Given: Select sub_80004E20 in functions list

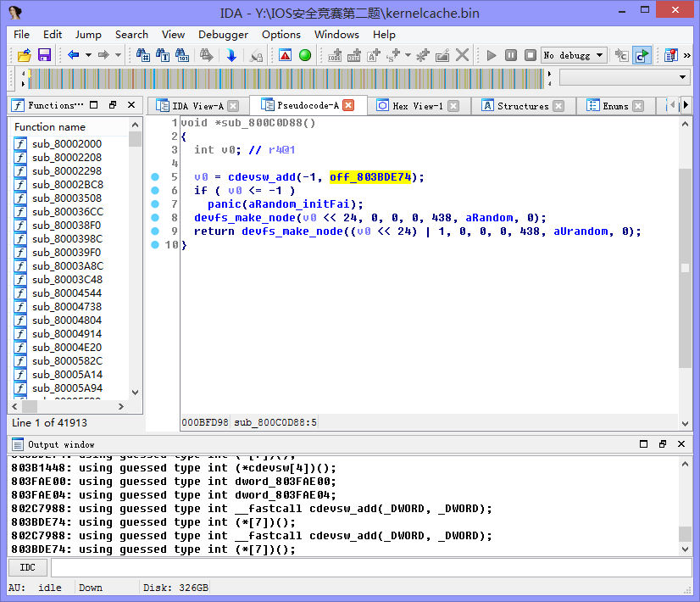Looking at the screenshot, I should point(66,347).
